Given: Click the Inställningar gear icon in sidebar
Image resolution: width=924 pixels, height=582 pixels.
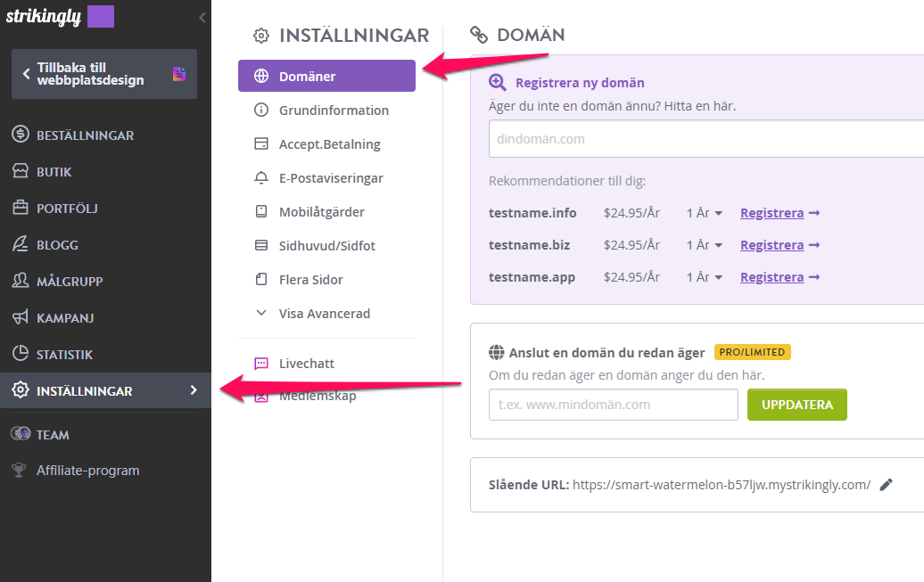Looking at the screenshot, I should pyautogui.click(x=20, y=390).
